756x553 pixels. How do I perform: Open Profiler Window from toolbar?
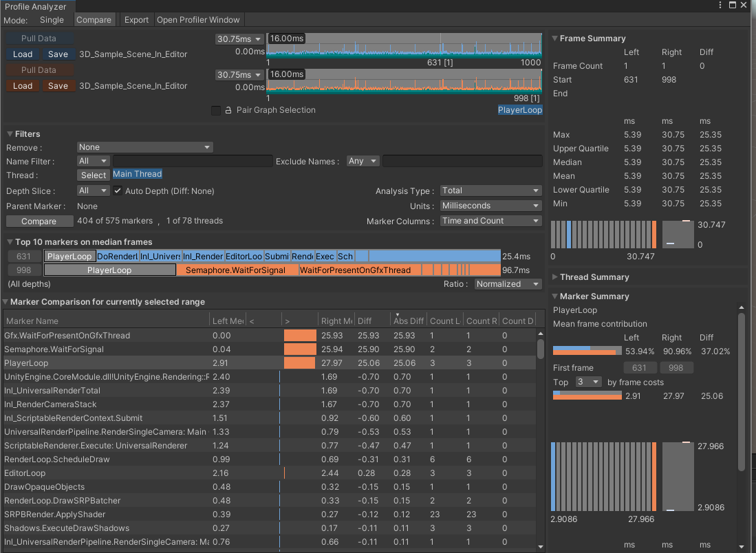[x=198, y=20]
